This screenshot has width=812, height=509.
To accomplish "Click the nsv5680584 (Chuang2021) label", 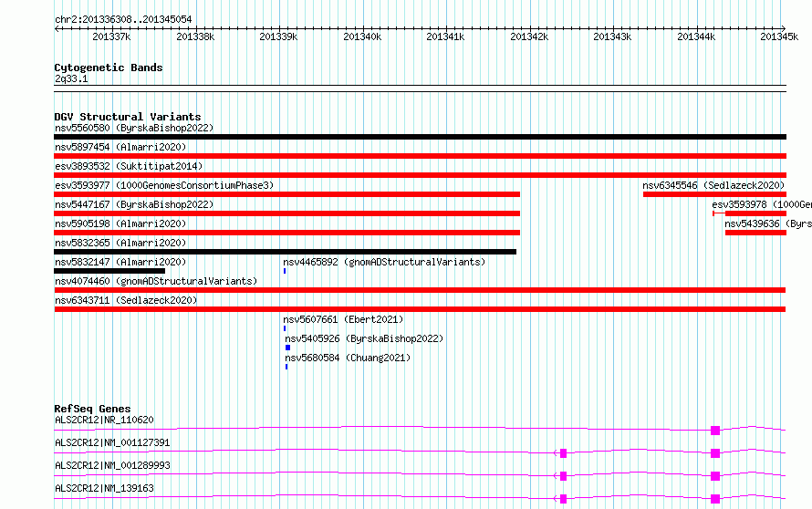I will click(x=348, y=358).
